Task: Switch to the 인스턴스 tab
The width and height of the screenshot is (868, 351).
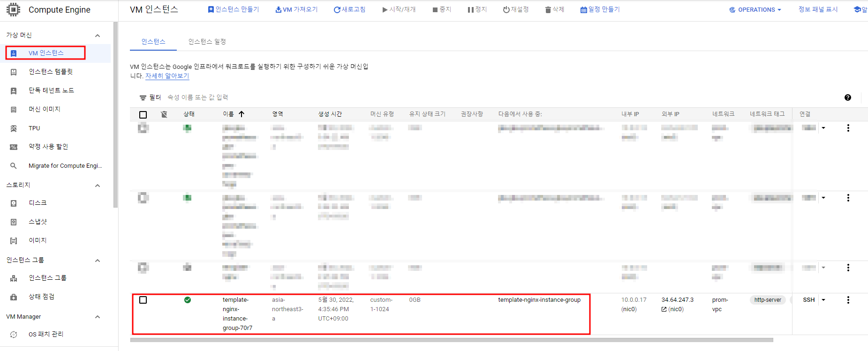Action: click(153, 41)
